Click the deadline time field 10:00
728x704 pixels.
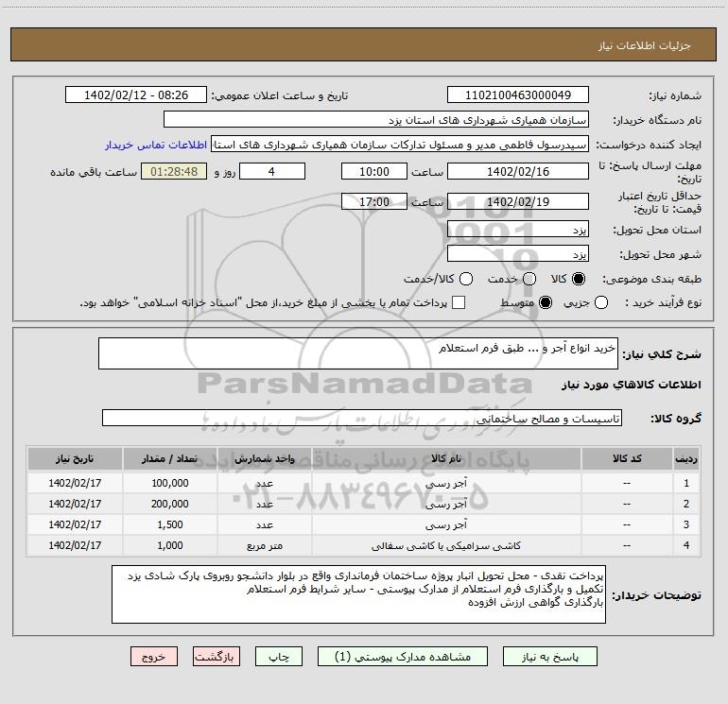pyautogui.click(x=374, y=171)
